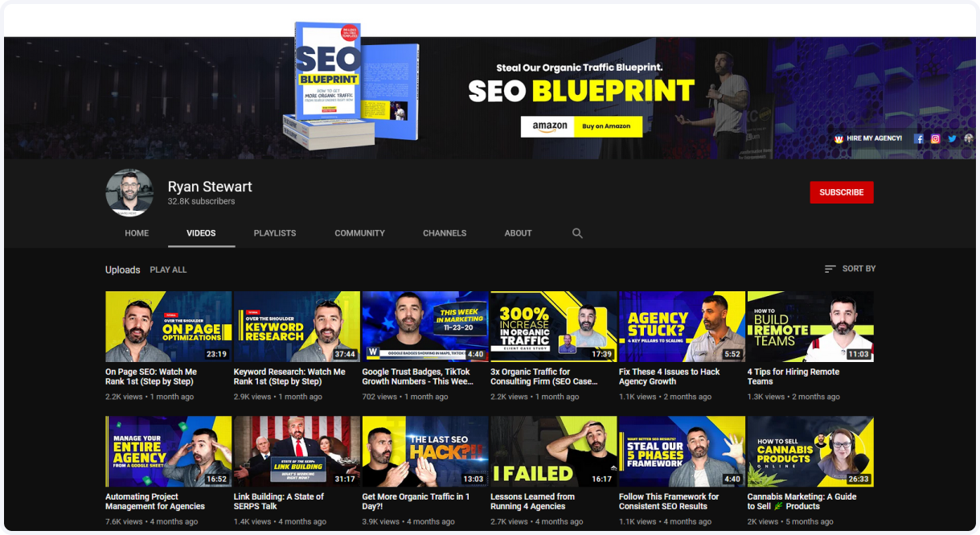Click '702 views • 1 month ago' text

click(405, 397)
